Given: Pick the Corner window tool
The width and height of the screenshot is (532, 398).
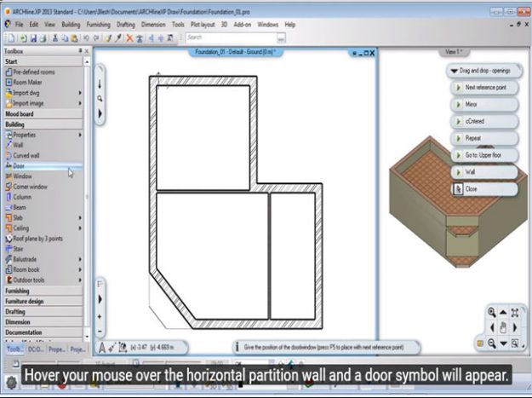Looking at the screenshot, I should click(30, 186).
